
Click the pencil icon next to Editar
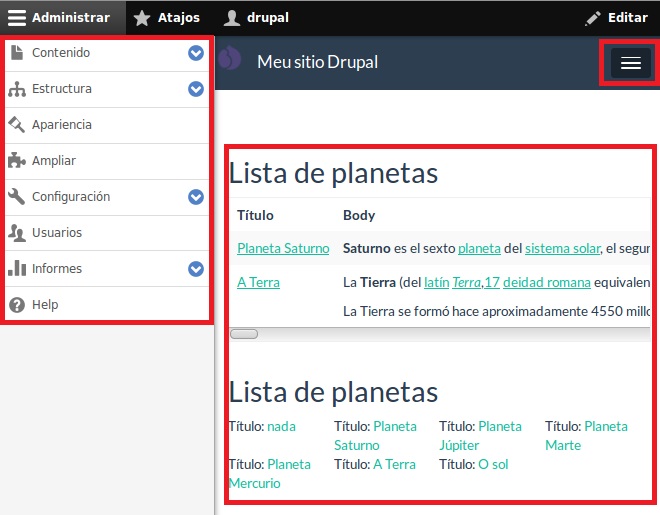pyautogui.click(x=593, y=18)
